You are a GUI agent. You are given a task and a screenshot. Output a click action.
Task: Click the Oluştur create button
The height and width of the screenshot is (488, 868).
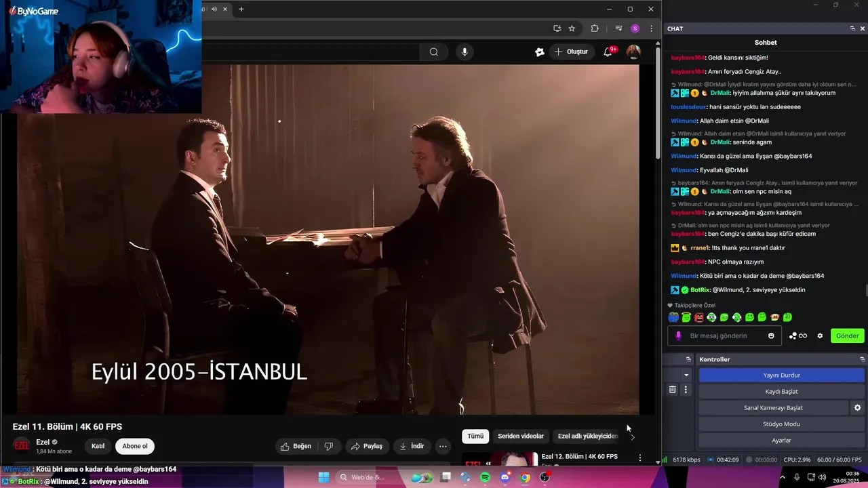click(571, 52)
